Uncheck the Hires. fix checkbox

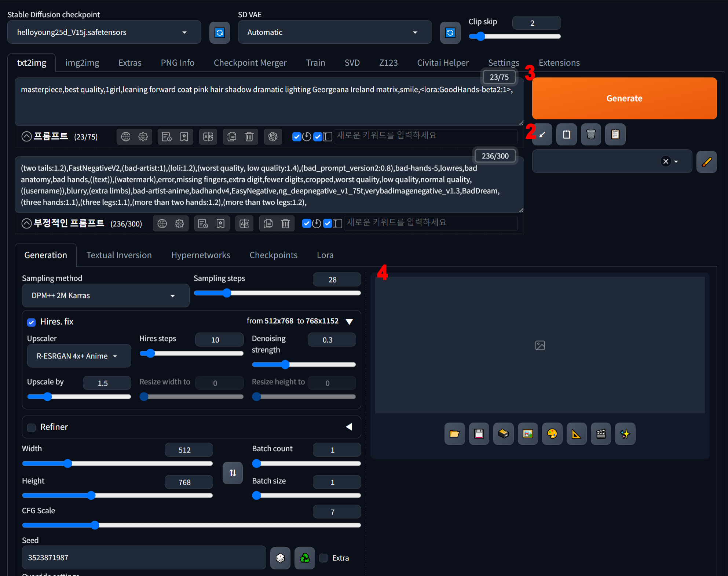click(x=32, y=322)
